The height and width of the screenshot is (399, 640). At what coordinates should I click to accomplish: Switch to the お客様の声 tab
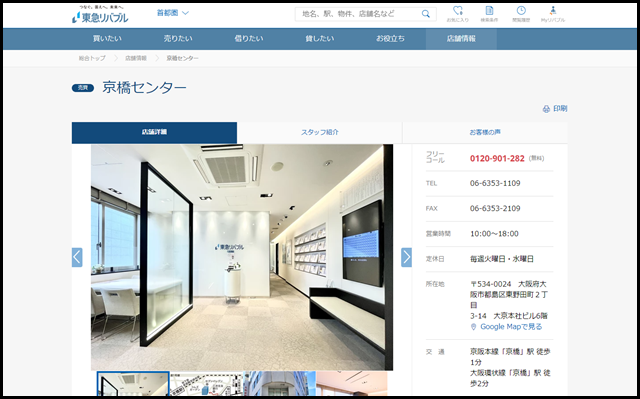(485, 132)
